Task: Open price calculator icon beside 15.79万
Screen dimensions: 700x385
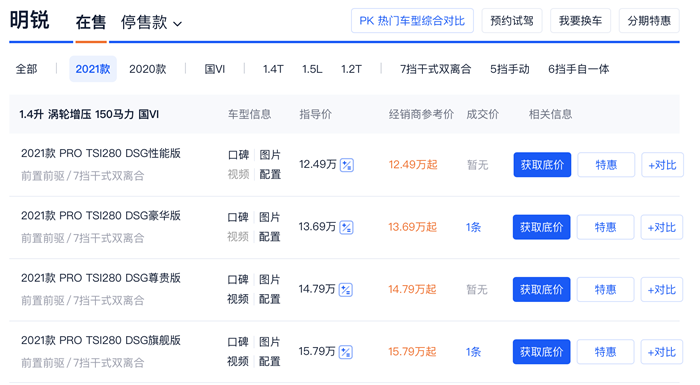Action: tap(346, 352)
